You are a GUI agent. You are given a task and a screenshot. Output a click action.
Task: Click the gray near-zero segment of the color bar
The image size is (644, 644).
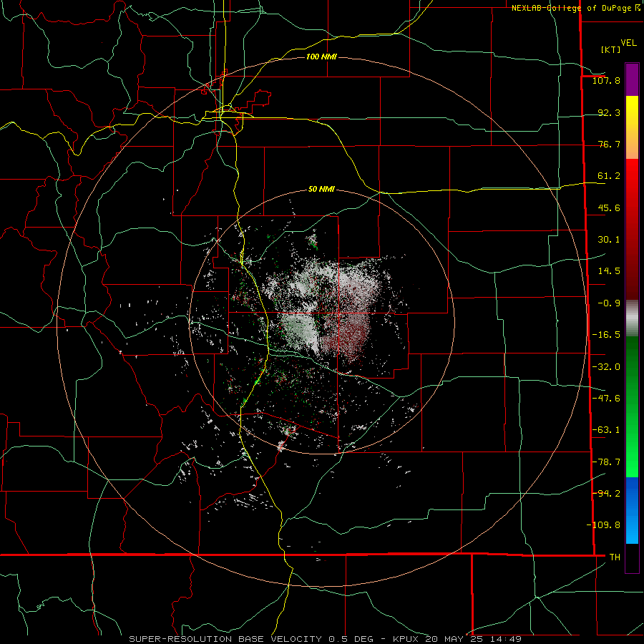(x=632, y=318)
